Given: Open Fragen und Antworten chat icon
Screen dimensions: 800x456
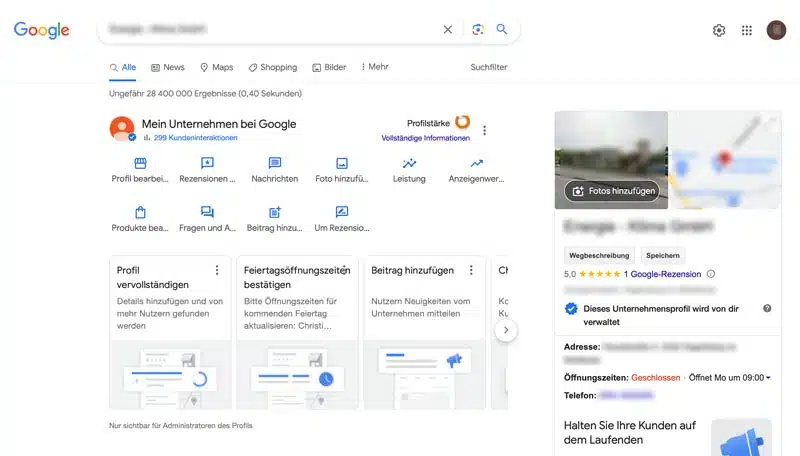Looking at the screenshot, I should click(x=207, y=212).
